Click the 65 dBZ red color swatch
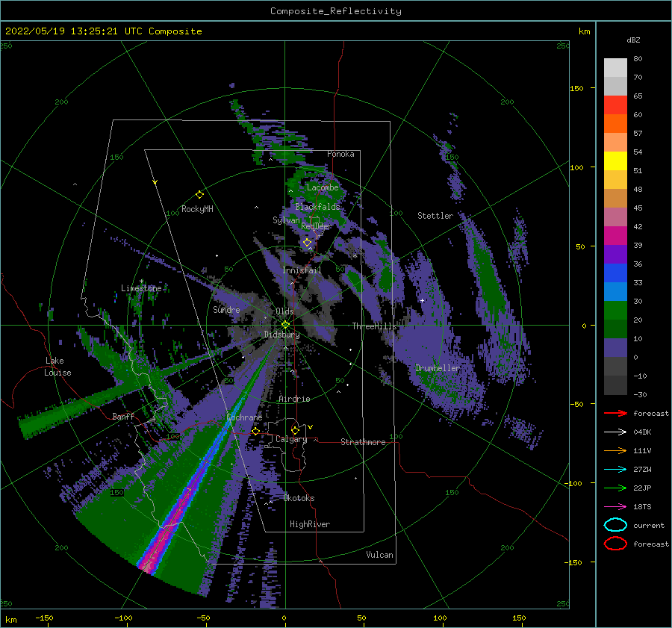672x628 pixels. click(x=615, y=105)
